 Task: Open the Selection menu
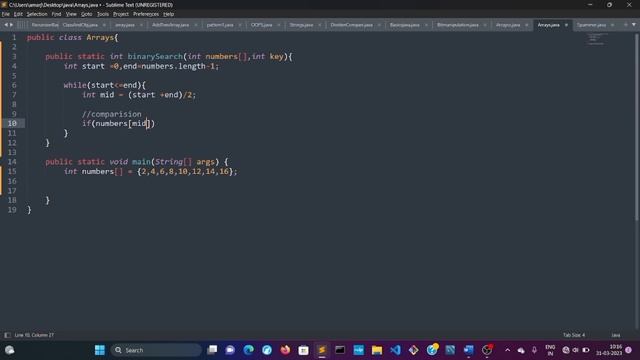coord(37,14)
